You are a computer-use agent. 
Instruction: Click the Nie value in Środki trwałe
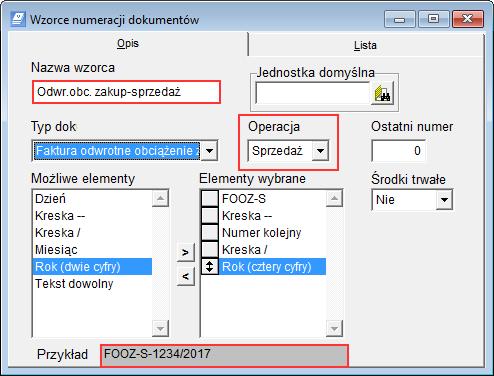click(385, 200)
